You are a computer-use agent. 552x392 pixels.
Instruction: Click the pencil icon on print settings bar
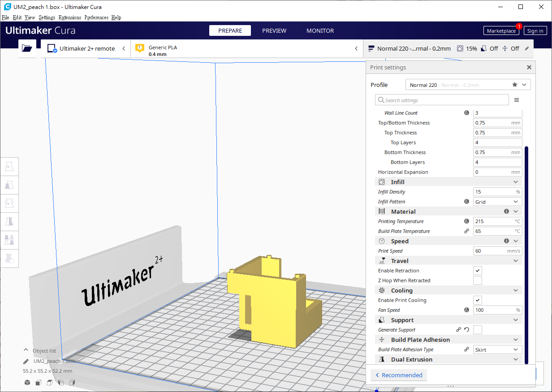click(x=527, y=48)
